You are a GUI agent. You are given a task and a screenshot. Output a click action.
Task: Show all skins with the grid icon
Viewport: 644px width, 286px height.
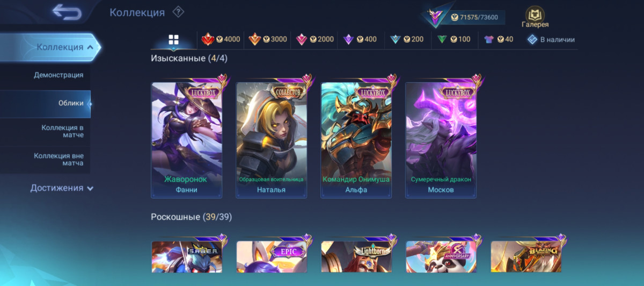tap(173, 39)
